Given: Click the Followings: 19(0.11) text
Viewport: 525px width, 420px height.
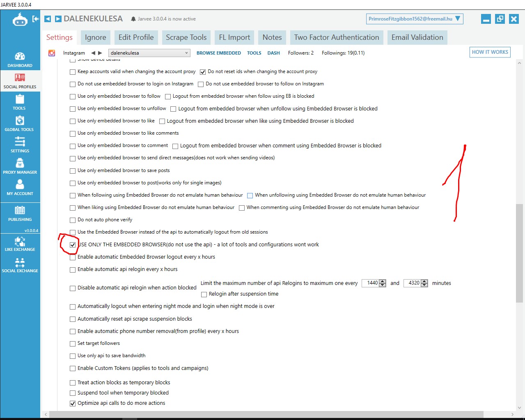Looking at the screenshot, I should pyautogui.click(x=343, y=53).
